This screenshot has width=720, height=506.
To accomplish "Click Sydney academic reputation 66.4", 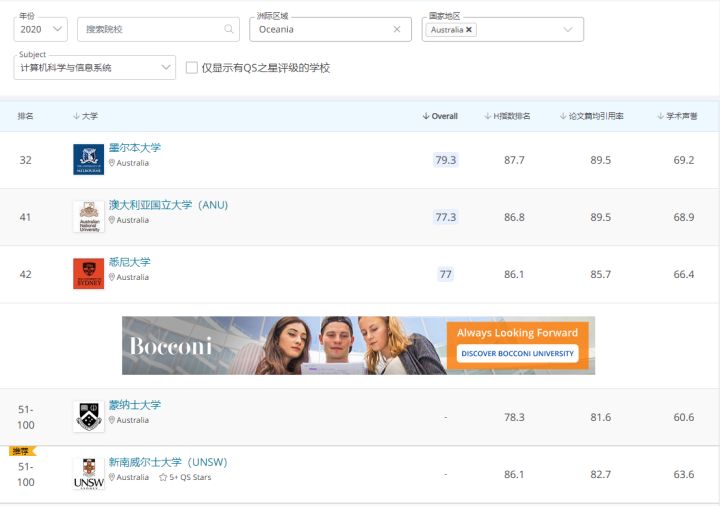I will pos(684,274).
